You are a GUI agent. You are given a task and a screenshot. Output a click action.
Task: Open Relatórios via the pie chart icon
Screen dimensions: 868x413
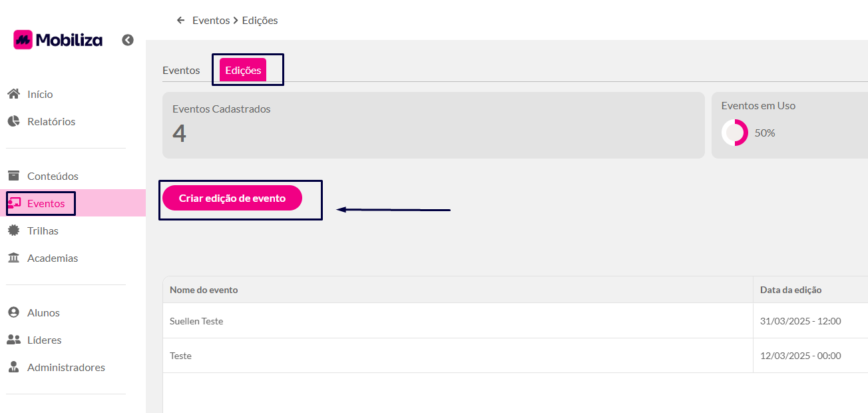click(x=13, y=121)
